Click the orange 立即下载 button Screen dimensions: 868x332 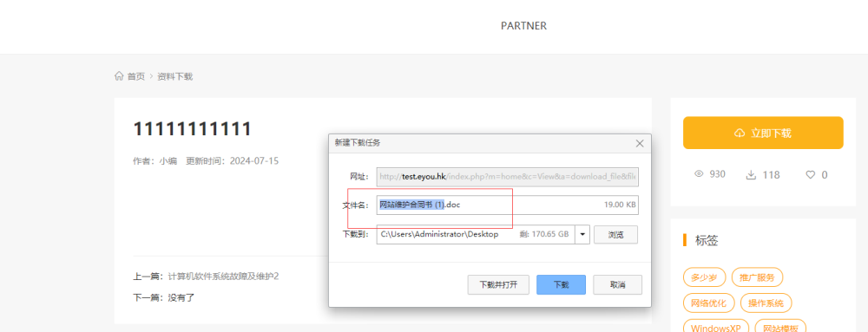point(763,133)
